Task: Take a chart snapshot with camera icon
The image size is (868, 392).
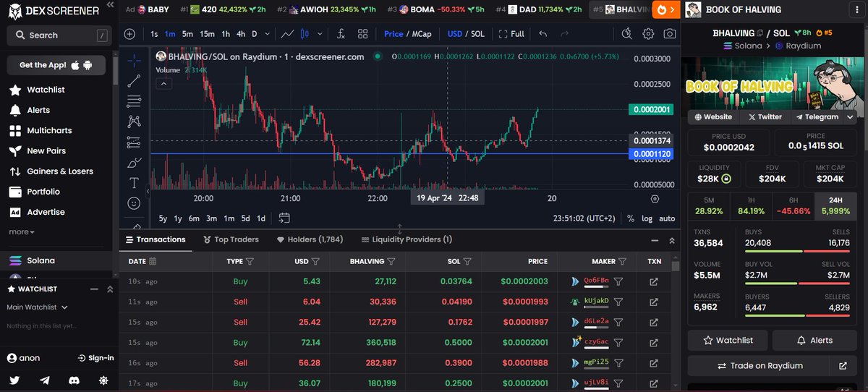Action: coord(670,34)
